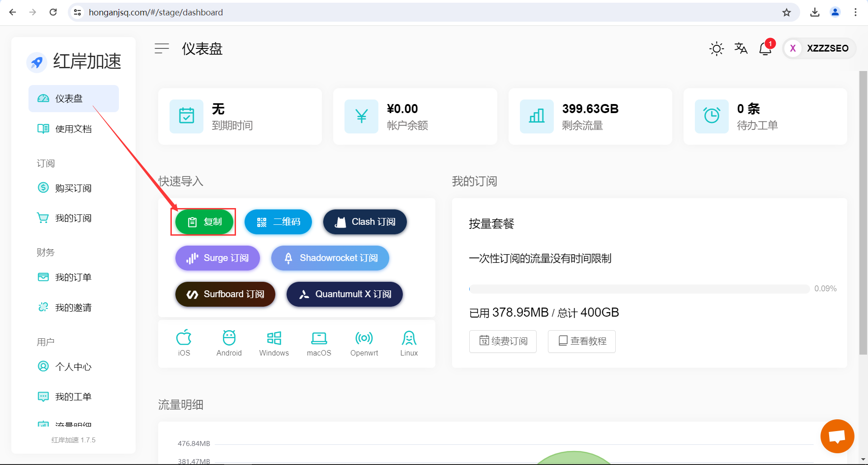Click the traffic usage progress bar

click(x=639, y=289)
